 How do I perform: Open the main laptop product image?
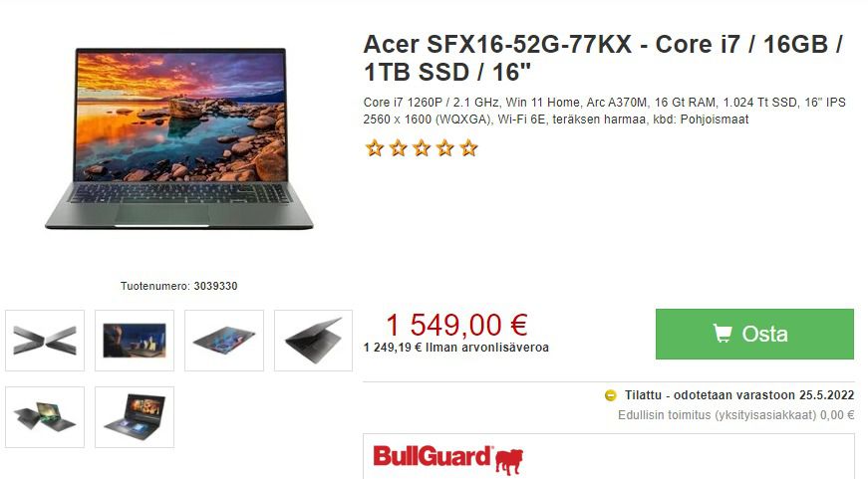coord(179,138)
